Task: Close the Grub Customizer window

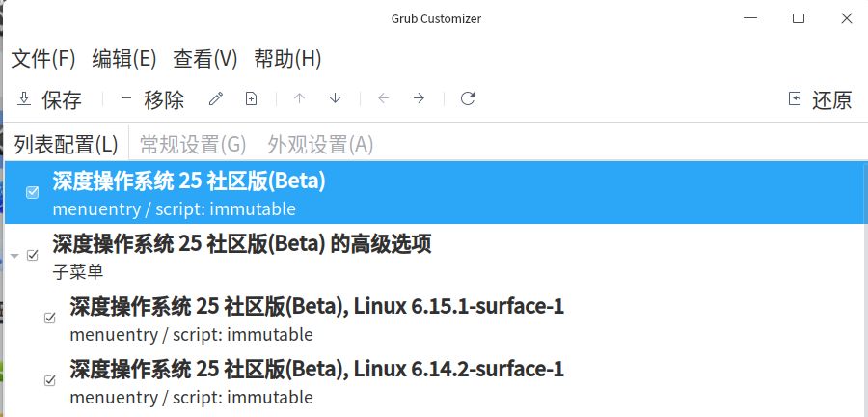Action: point(847,18)
